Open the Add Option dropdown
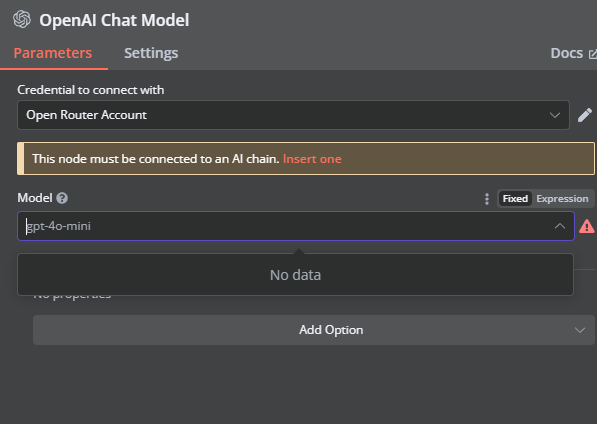The height and width of the screenshot is (424, 597). 313,330
